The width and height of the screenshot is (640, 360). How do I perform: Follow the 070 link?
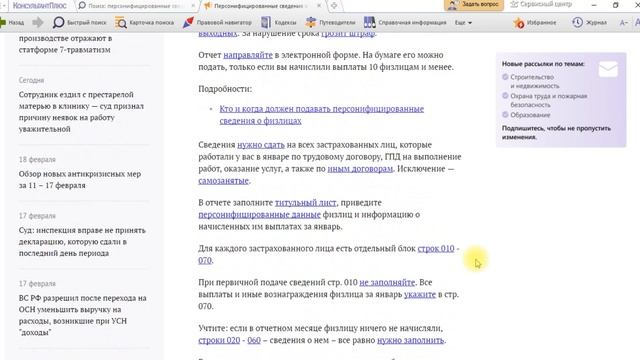pos(205,260)
